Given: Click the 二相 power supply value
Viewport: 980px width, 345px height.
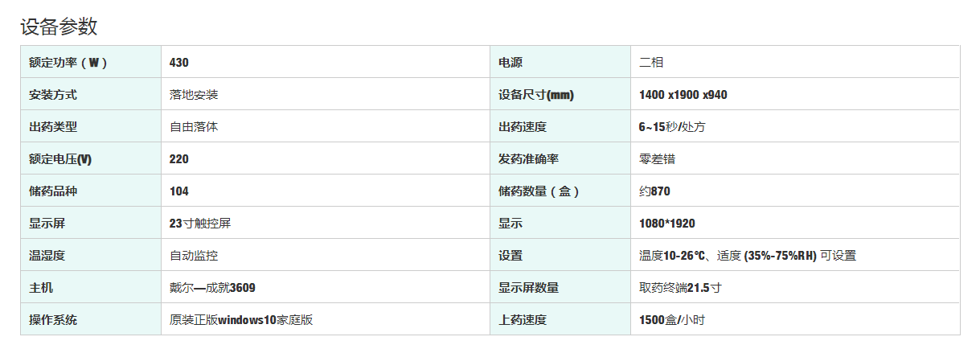Looking at the screenshot, I should coord(651,63).
